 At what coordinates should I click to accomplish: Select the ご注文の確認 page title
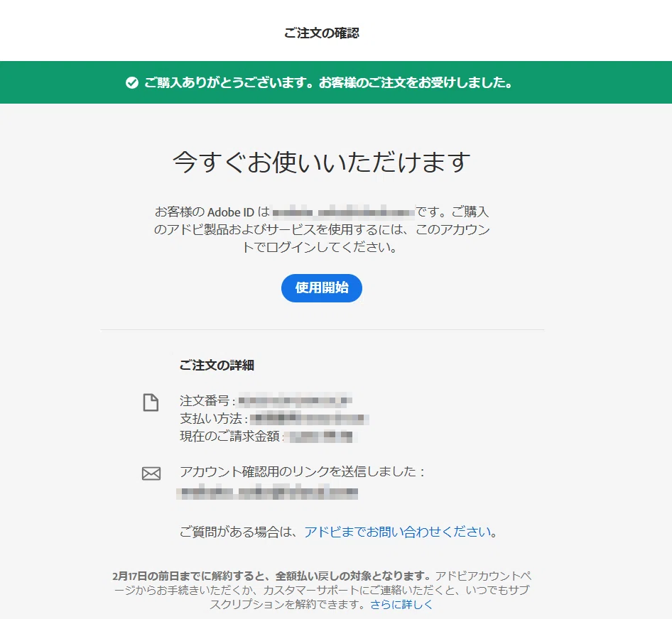321,33
